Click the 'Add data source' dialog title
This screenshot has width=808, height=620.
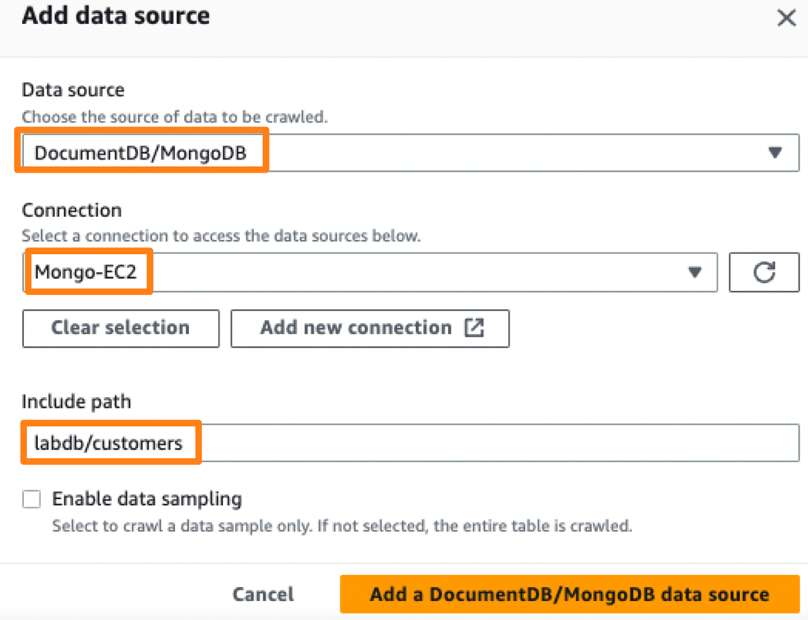116,15
